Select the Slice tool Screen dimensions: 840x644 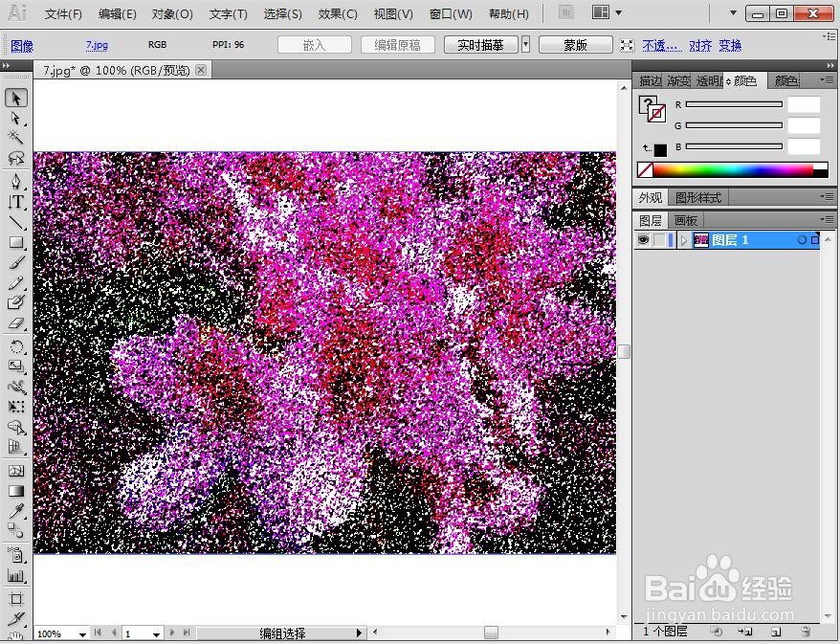click(16, 619)
